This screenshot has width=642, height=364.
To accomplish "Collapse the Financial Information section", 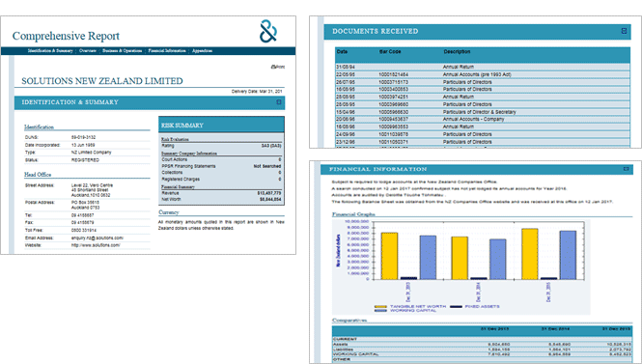I will click(x=626, y=169).
